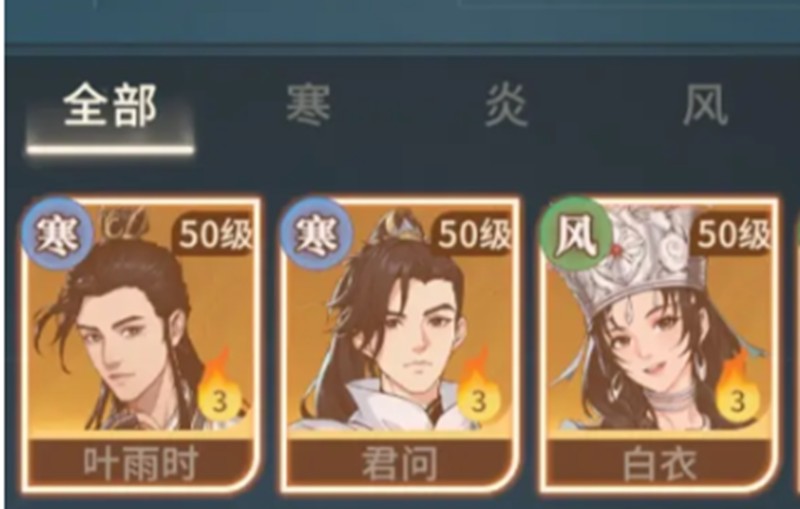Switch to the 风 filter tab

705,106
